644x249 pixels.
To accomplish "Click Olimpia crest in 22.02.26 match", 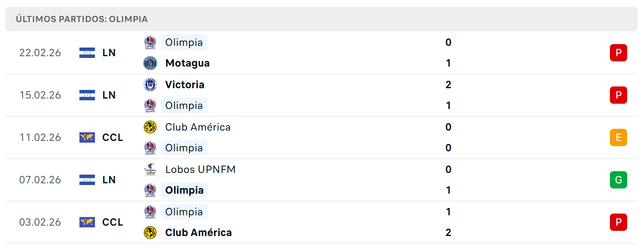I will pyautogui.click(x=150, y=42).
